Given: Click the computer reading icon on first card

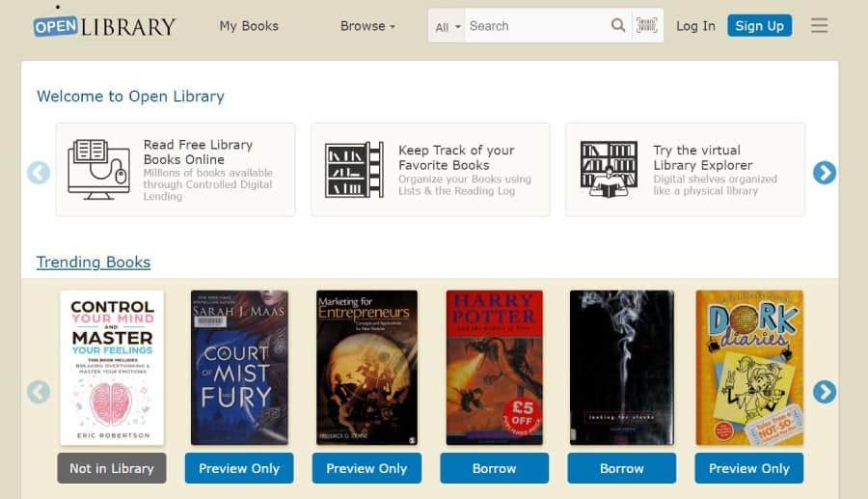Looking at the screenshot, I should [x=98, y=170].
